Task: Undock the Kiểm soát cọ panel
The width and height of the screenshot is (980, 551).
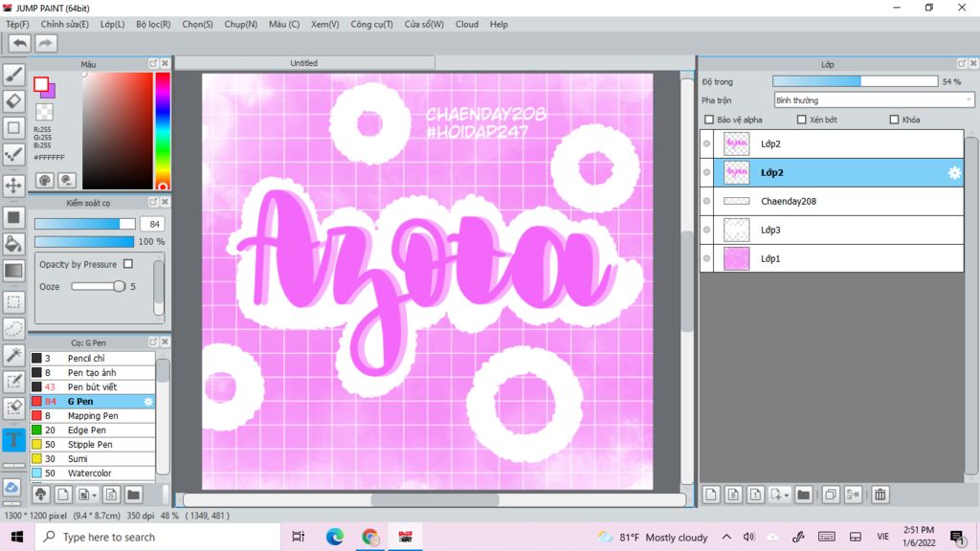Action: tap(153, 203)
